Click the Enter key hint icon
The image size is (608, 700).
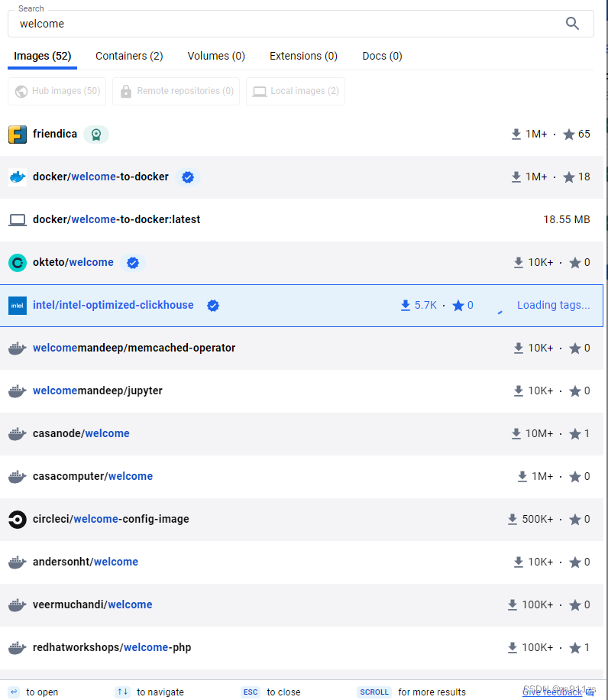click(x=14, y=692)
